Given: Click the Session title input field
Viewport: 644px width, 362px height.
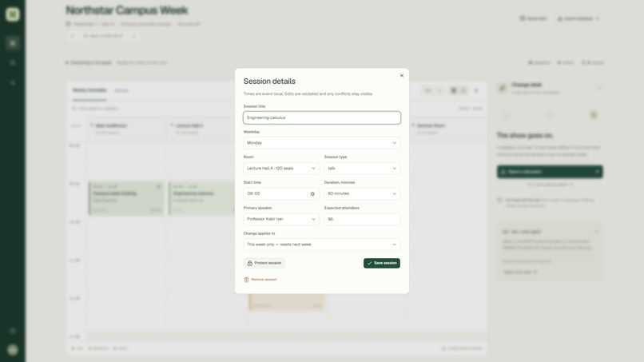Looking at the screenshot, I should tap(321, 117).
